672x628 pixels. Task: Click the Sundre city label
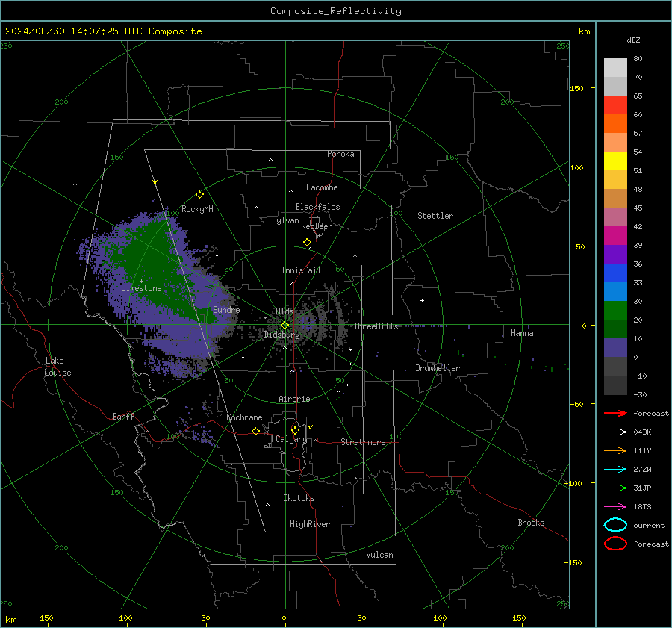(x=226, y=309)
